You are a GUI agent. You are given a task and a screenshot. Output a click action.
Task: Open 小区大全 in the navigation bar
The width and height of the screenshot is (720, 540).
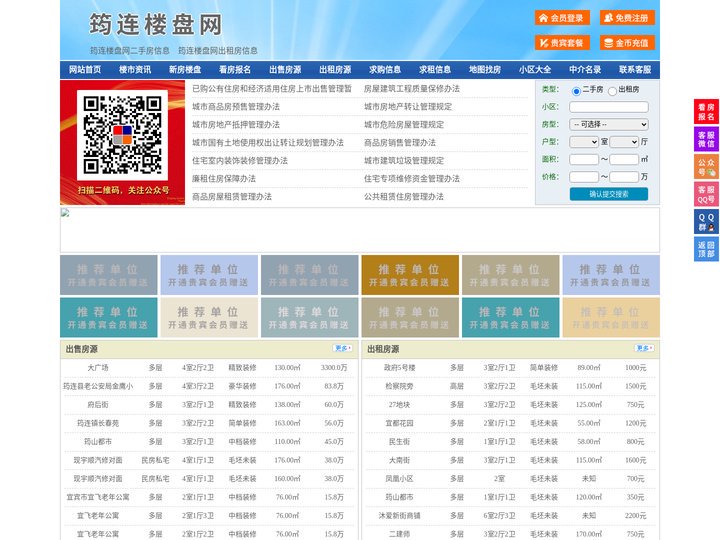(x=535, y=69)
